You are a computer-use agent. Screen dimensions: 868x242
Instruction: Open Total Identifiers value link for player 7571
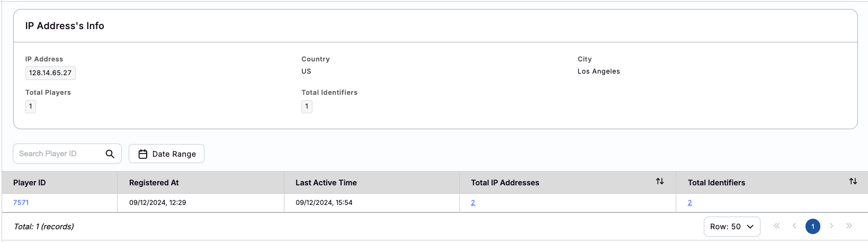click(x=690, y=203)
